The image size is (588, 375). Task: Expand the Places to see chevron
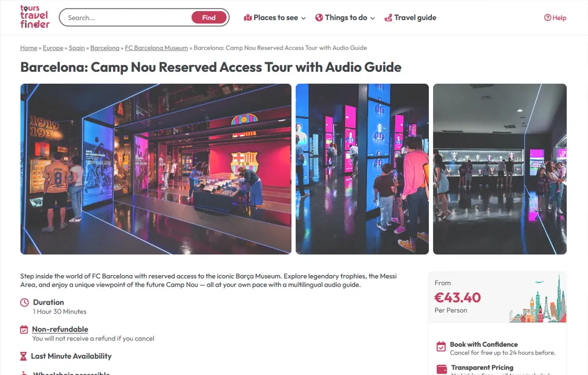coord(303,18)
